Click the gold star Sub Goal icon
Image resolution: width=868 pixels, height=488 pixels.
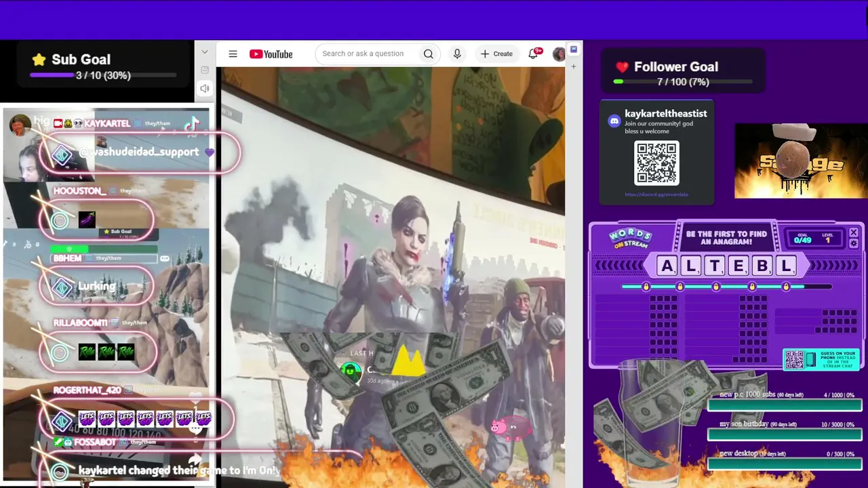coord(39,60)
